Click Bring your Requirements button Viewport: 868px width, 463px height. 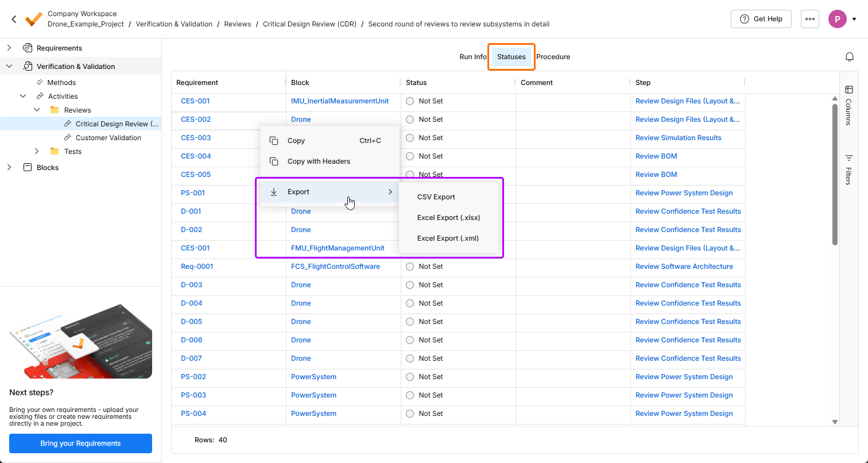pyautogui.click(x=80, y=443)
